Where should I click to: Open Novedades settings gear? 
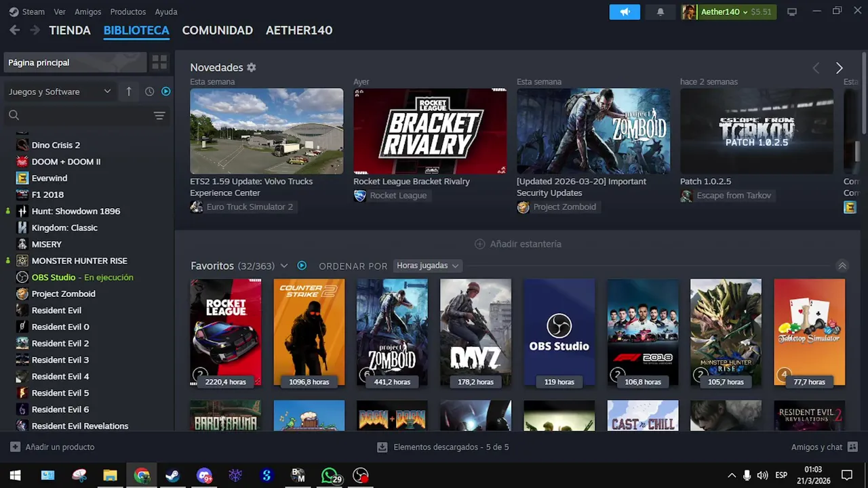[252, 68]
